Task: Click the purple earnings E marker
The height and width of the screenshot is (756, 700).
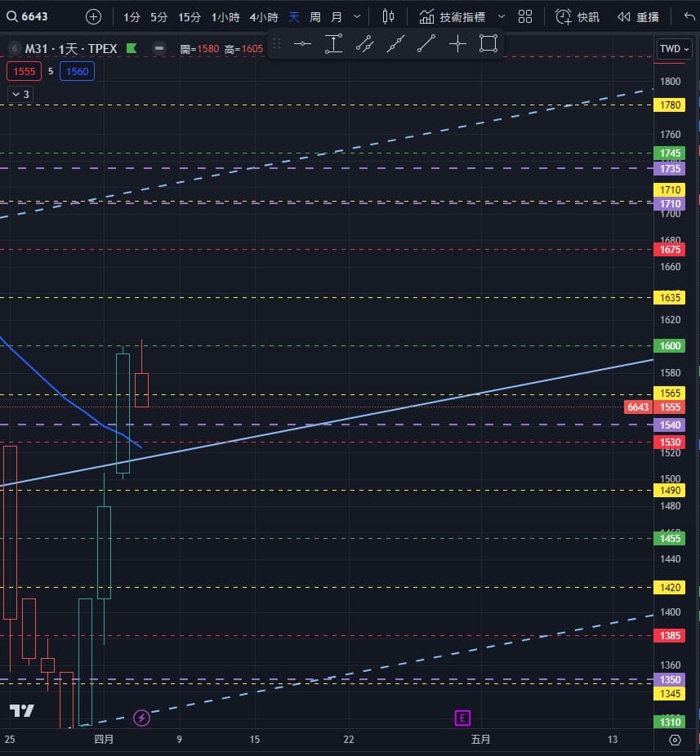Action: [x=462, y=718]
